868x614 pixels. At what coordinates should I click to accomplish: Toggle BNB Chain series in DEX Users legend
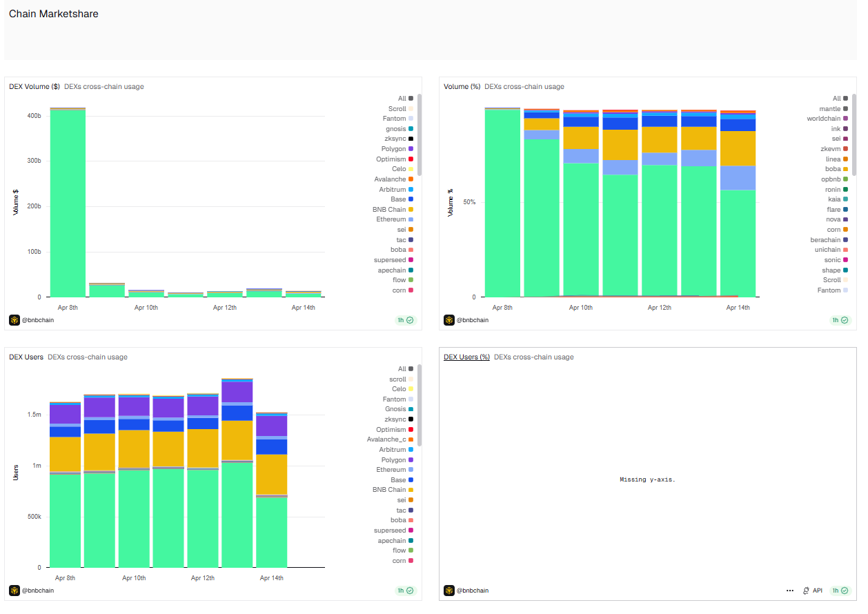pyautogui.click(x=390, y=490)
